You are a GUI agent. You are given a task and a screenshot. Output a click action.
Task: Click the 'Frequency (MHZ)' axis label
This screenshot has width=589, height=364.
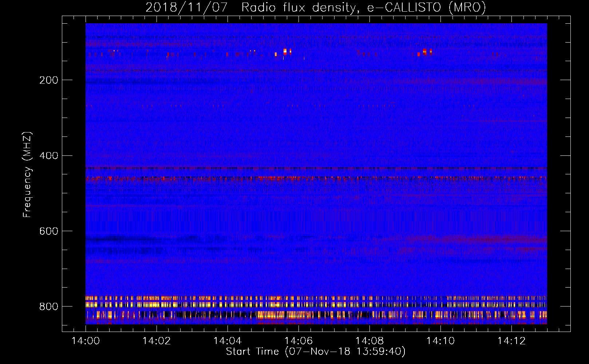[27, 175]
